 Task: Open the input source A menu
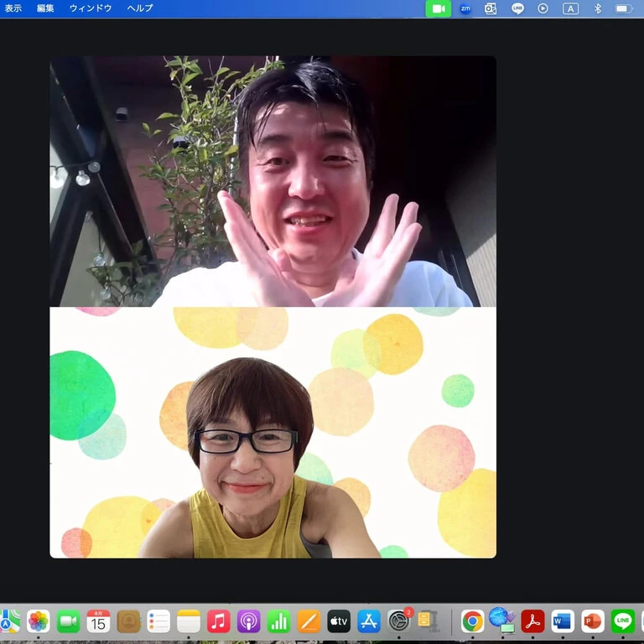point(570,8)
